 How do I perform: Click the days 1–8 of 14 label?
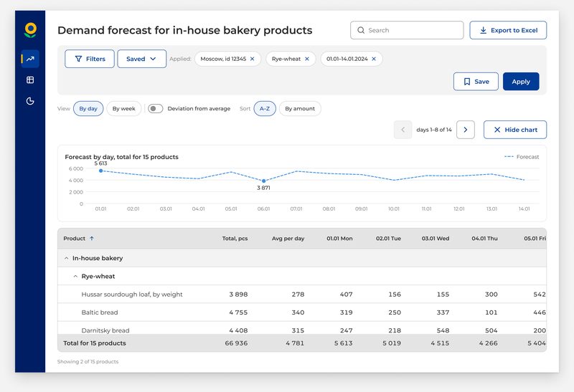click(434, 130)
